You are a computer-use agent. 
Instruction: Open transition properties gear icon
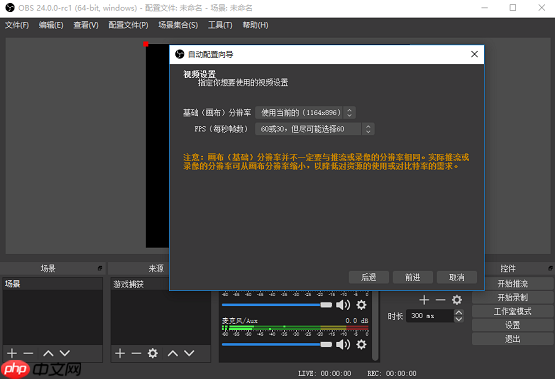coord(457,300)
